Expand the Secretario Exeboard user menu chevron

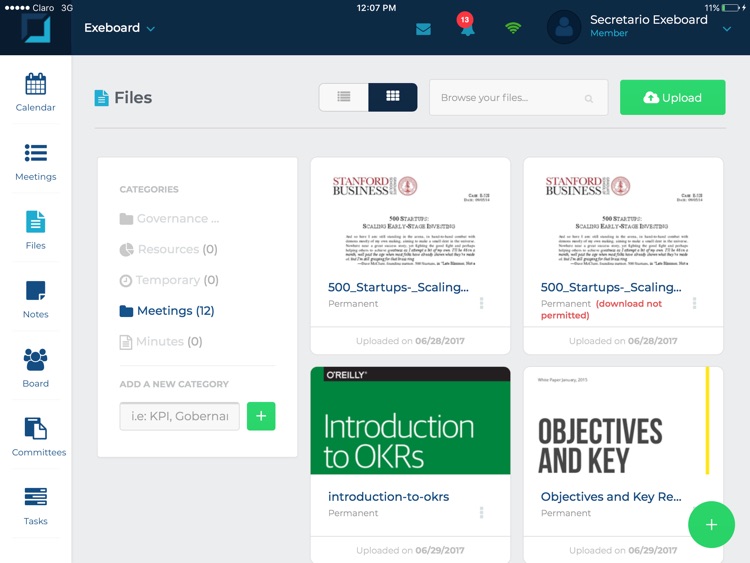pos(727,29)
